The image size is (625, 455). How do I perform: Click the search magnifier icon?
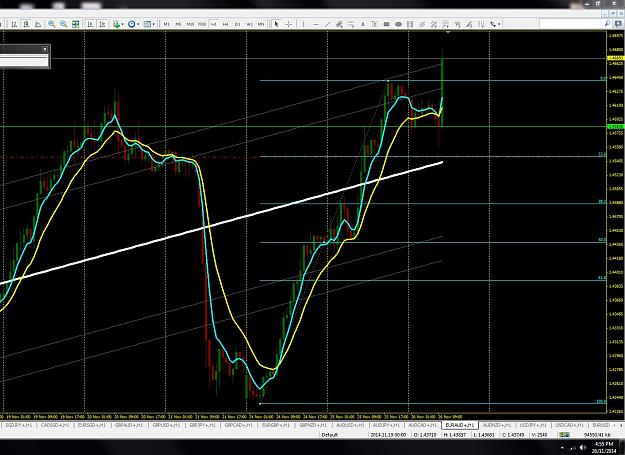(607, 24)
